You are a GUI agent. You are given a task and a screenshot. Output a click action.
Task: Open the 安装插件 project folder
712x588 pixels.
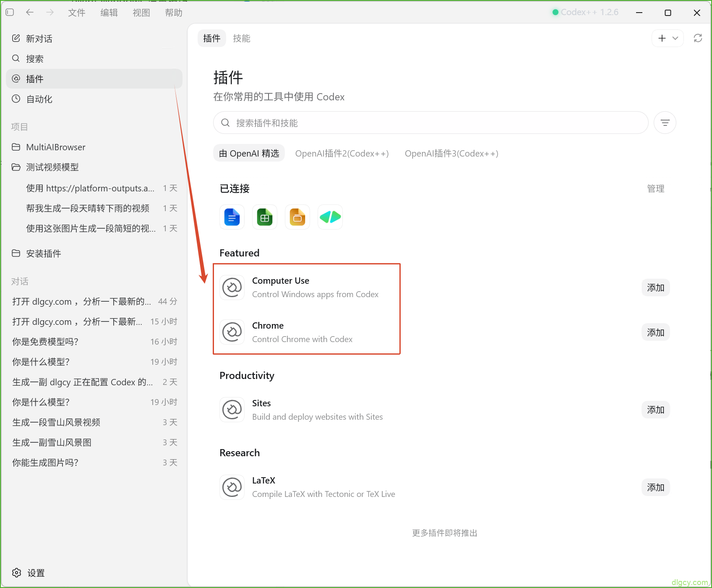94,253
